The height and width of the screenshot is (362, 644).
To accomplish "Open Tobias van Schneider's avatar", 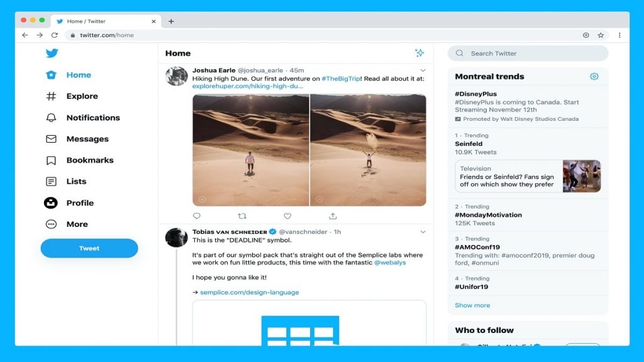I will tap(177, 238).
